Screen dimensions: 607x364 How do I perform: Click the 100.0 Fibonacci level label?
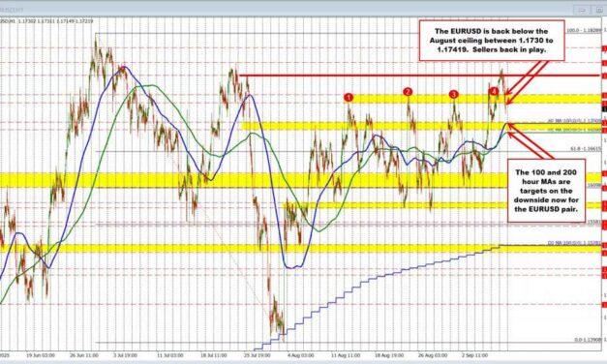585,30
